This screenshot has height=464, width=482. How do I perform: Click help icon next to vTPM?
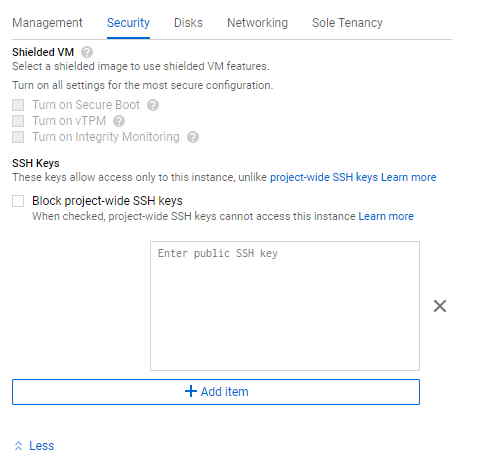point(119,121)
